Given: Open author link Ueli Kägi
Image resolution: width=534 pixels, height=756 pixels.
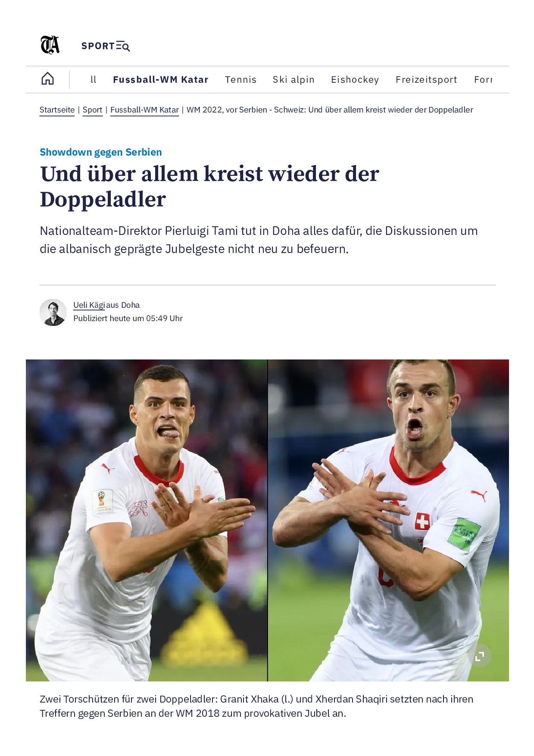Looking at the screenshot, I should pos(89,305).
